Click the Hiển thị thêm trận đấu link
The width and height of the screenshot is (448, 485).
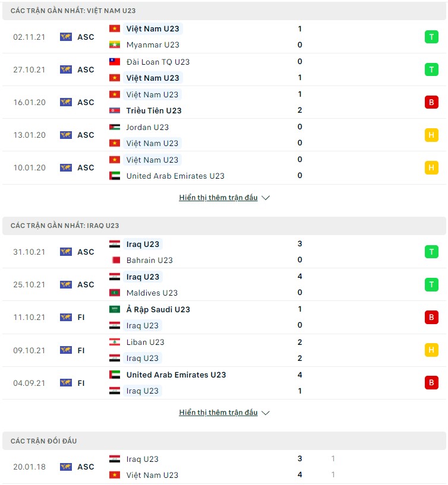220,198
